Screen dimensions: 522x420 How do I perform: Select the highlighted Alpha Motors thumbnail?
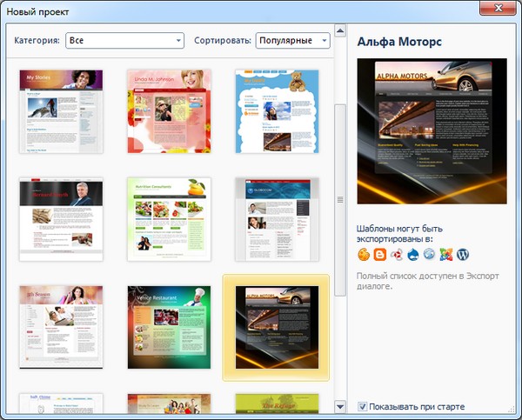coord(277,327)
